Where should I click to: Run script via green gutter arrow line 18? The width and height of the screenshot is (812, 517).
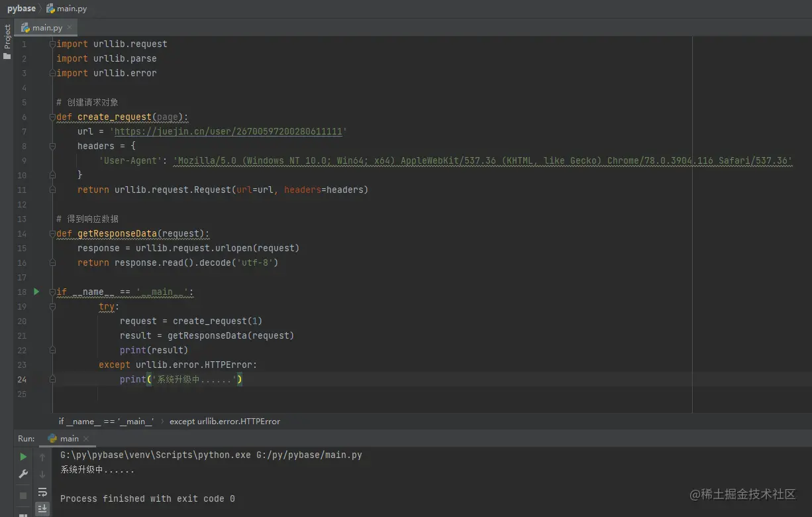point(36,292)
